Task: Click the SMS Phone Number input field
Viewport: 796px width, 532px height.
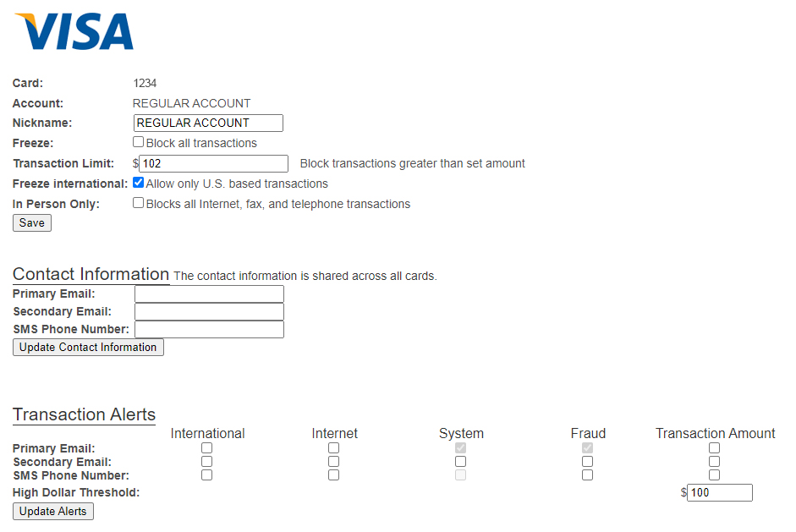Action: [209, 329]
